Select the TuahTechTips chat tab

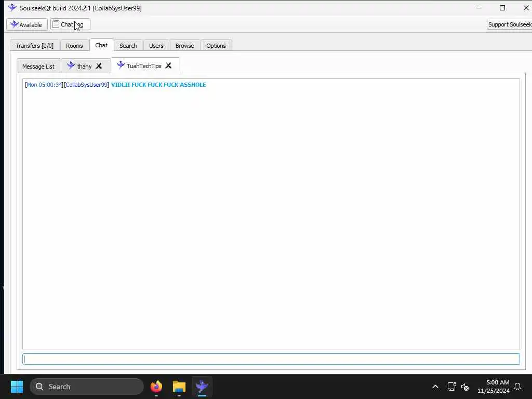[143, 66]
